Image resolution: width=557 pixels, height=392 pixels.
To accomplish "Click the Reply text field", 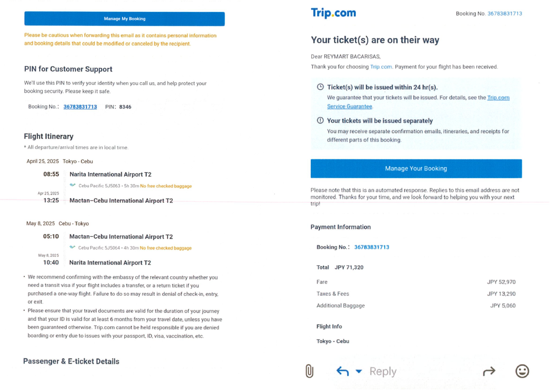I will point(383,372).
